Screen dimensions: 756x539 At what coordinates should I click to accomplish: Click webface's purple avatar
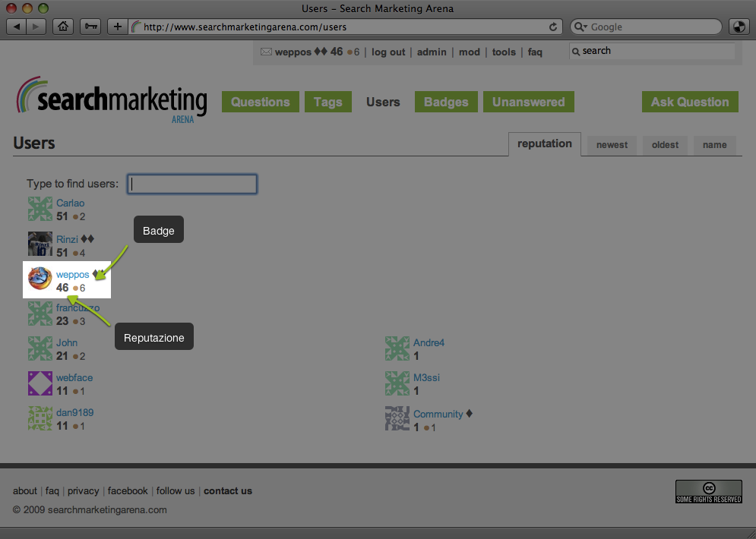[40, 383]
